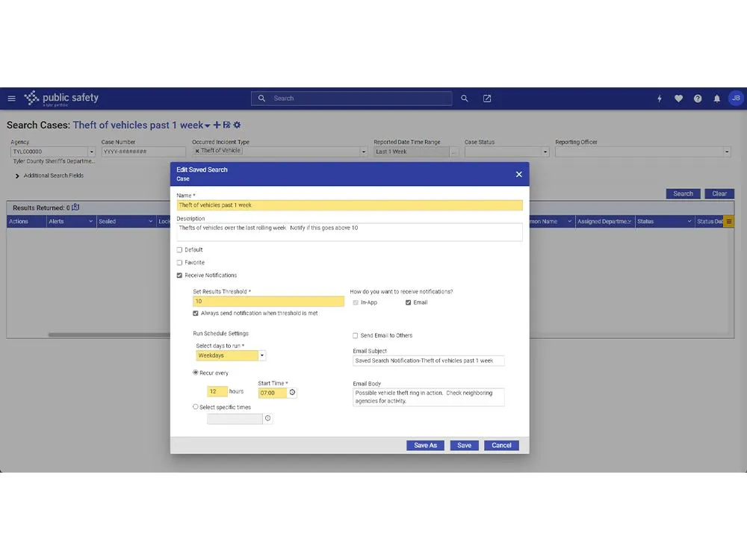Cancel the saved search edits
This screenshot has width=747, height=560.
(x=501, y=445)
